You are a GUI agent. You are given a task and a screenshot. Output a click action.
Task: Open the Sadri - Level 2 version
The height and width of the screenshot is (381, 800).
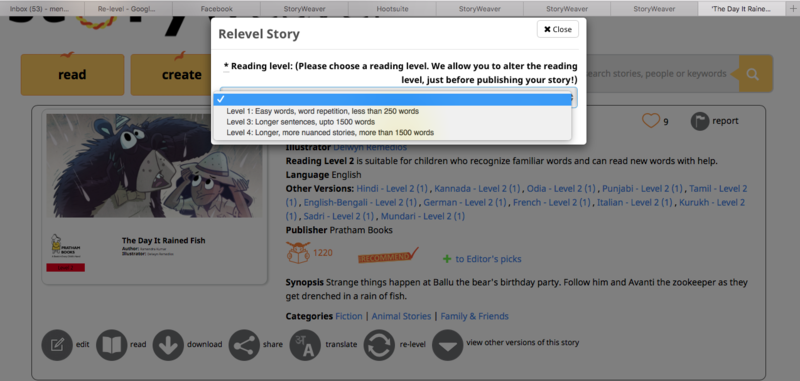pyautogui.click(x=338, y=216)
